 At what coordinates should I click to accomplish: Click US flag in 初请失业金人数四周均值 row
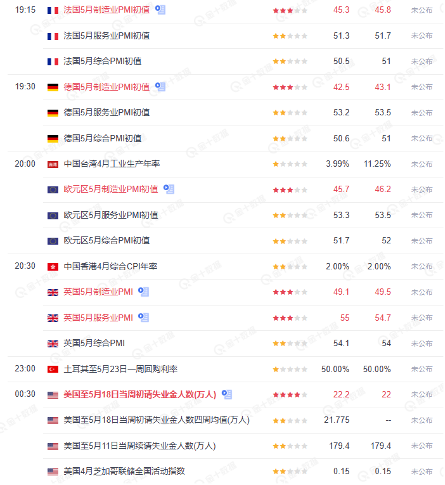(x=53, y=420)
